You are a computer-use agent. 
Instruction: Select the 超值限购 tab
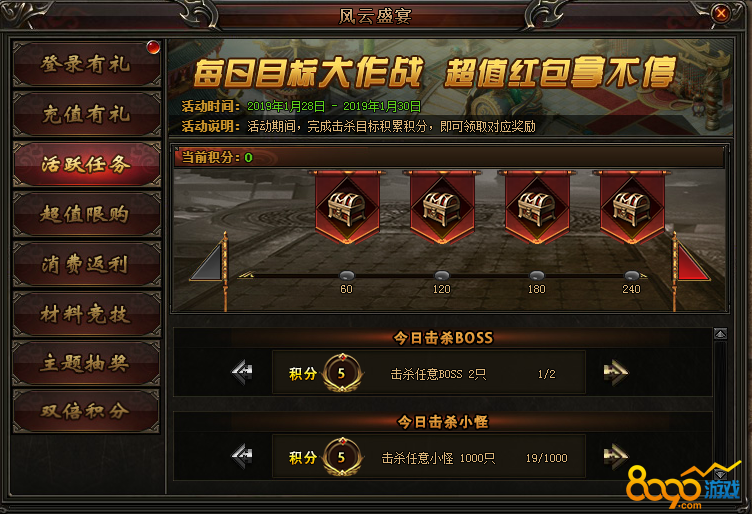[86, 214]
